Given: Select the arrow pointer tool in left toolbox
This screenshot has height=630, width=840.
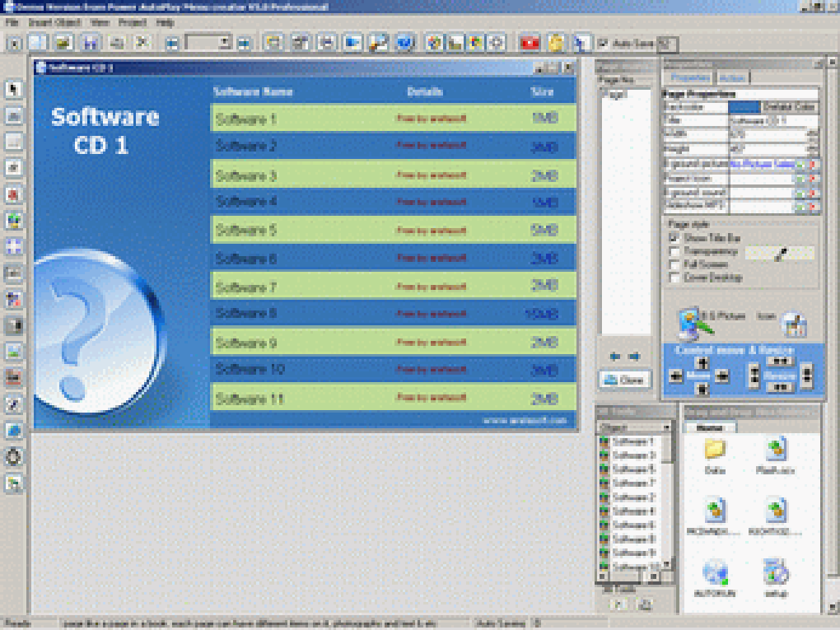Looking at the screenshot, I should click(x=14, y=89).
